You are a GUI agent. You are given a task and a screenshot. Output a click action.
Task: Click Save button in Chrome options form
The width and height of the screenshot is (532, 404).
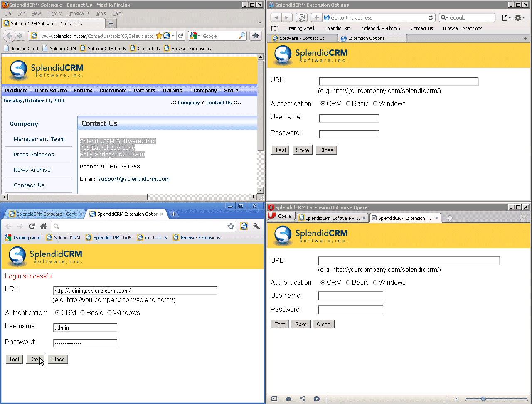click(35, 359)
